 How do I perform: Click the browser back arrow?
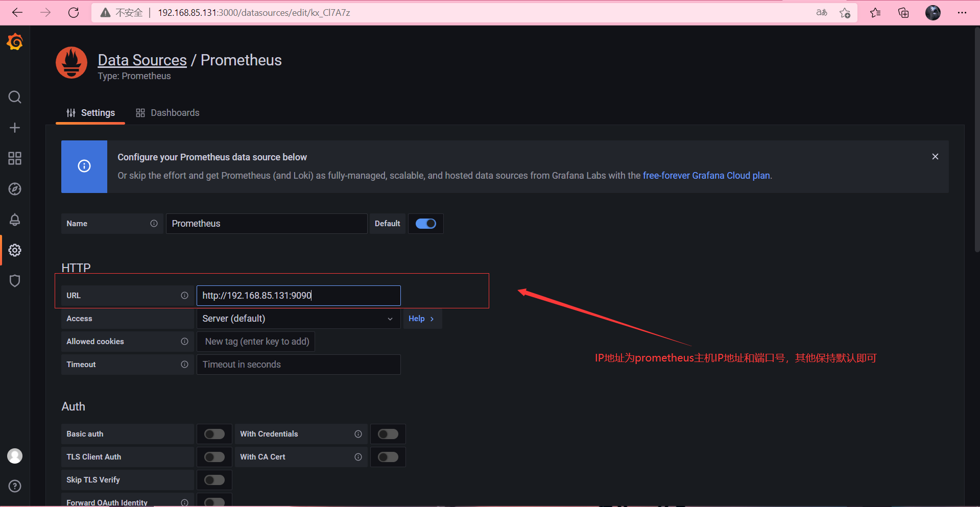[x=17, y=12]
